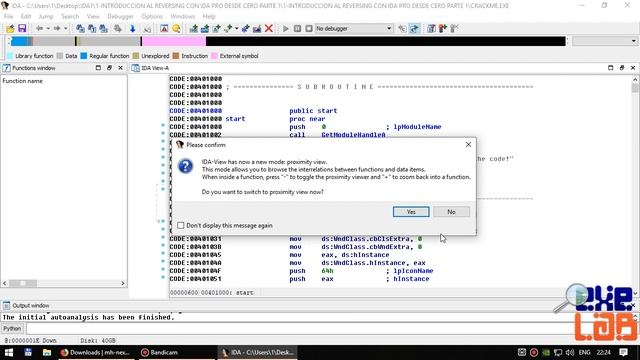Click the Python console button
Viewport: 640px width, 360px height.
[12, 328]
